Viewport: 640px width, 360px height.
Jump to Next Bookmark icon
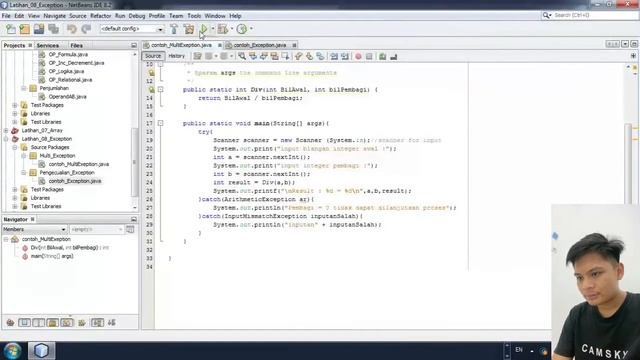(309, 56)
